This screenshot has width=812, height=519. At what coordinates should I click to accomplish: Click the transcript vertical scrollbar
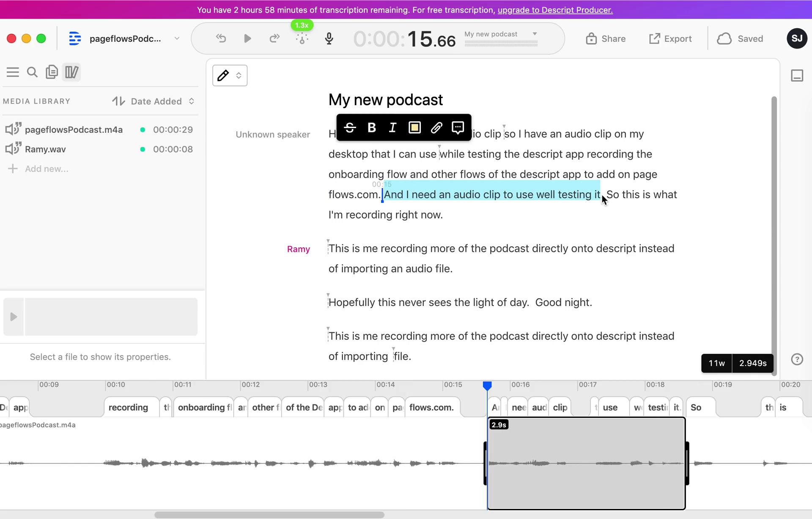coord(774,236)
